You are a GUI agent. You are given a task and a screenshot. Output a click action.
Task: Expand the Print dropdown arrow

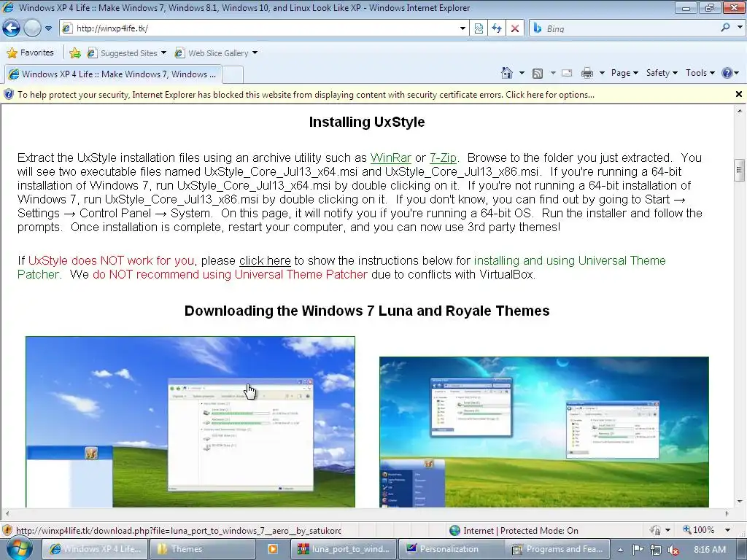pos(602,73)
